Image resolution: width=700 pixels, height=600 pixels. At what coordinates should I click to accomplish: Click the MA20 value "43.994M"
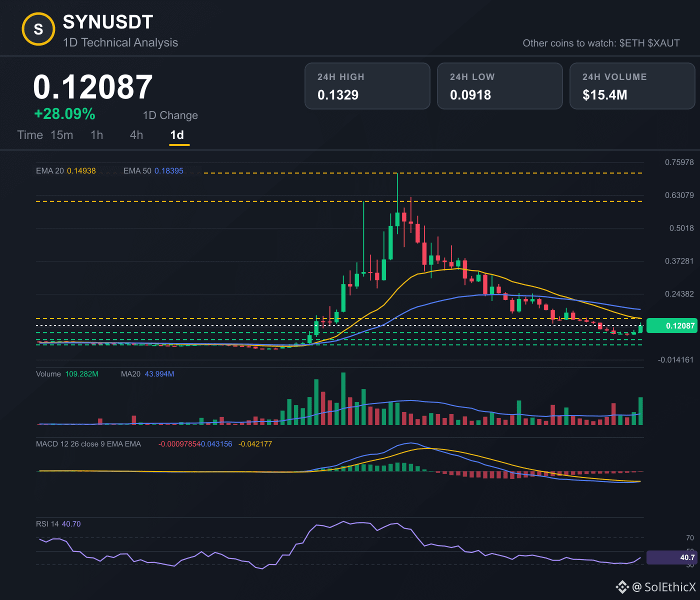(x=159, y=374)
